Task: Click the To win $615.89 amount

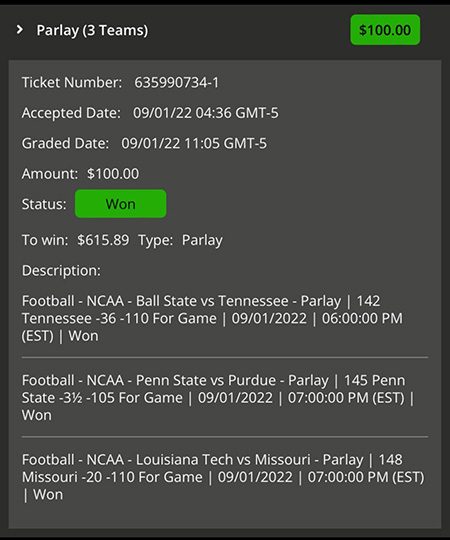Action: click(103, 240)
